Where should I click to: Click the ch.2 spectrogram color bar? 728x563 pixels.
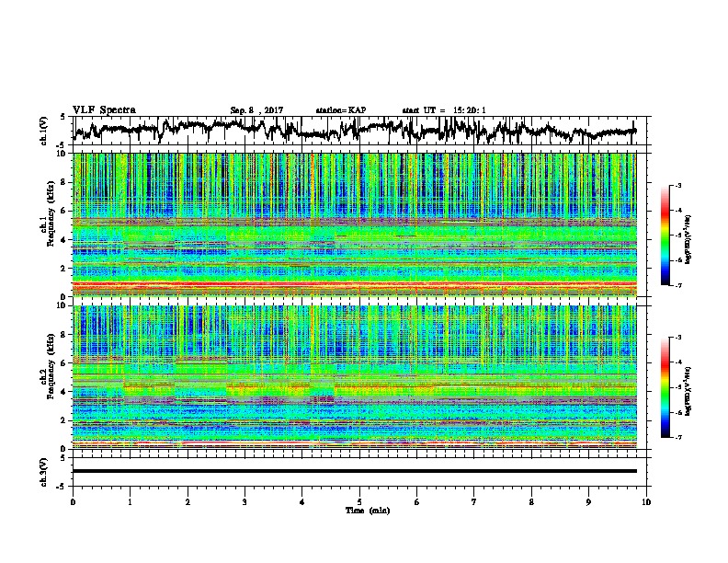tap(665, 387)
